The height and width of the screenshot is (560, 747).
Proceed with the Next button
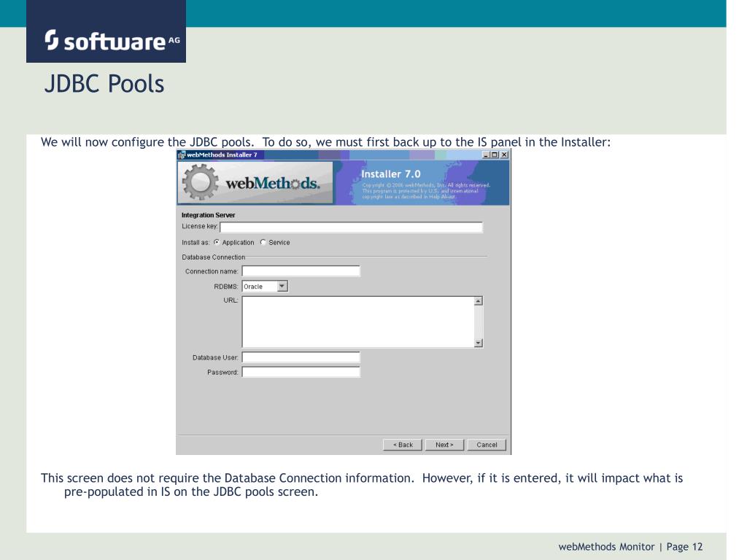pyautogui.click(x=444, y=445)
